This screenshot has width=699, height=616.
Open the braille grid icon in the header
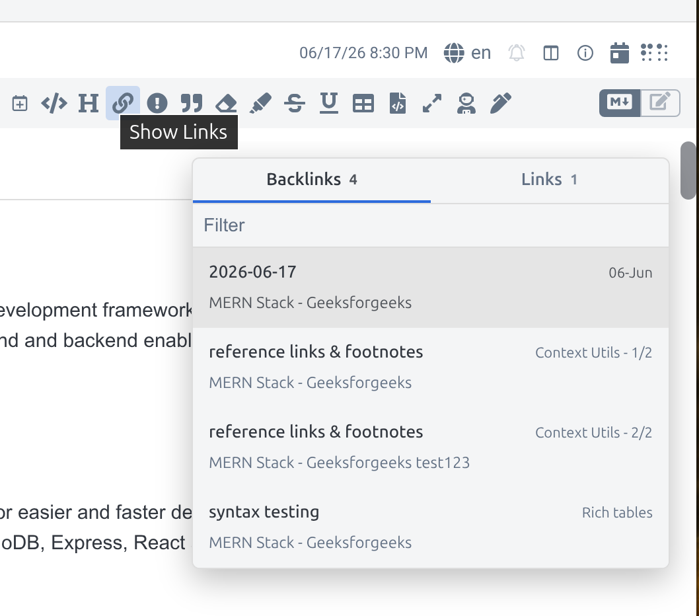coord(654,53)
